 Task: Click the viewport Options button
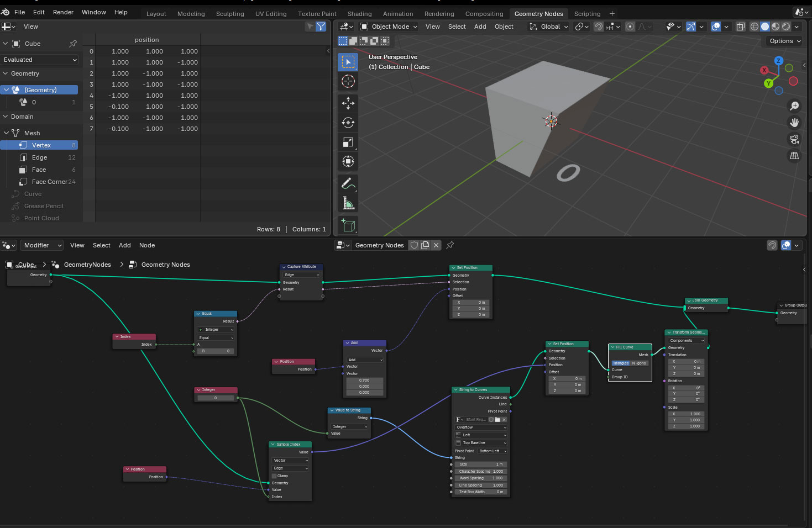coord(784,41)
